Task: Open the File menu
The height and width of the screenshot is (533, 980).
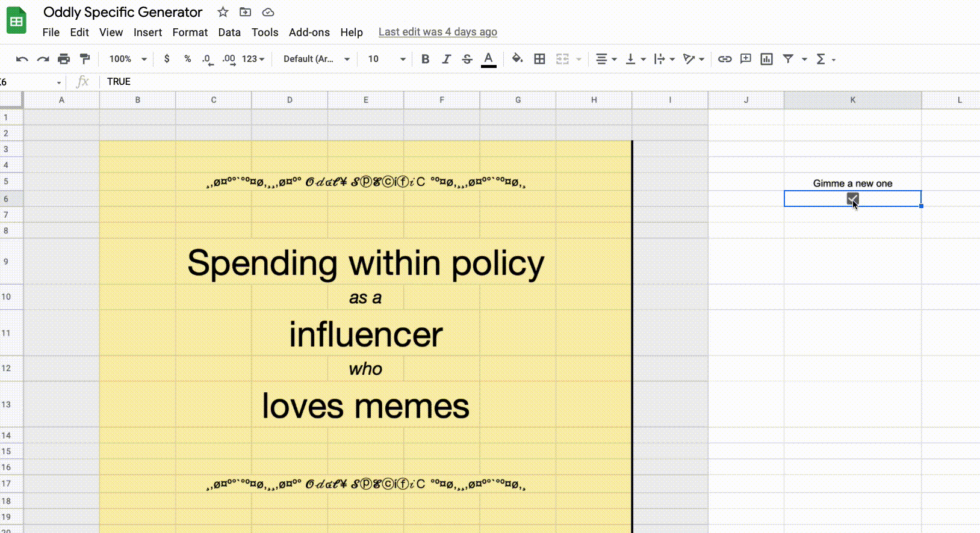Action: tap(51, 32)
